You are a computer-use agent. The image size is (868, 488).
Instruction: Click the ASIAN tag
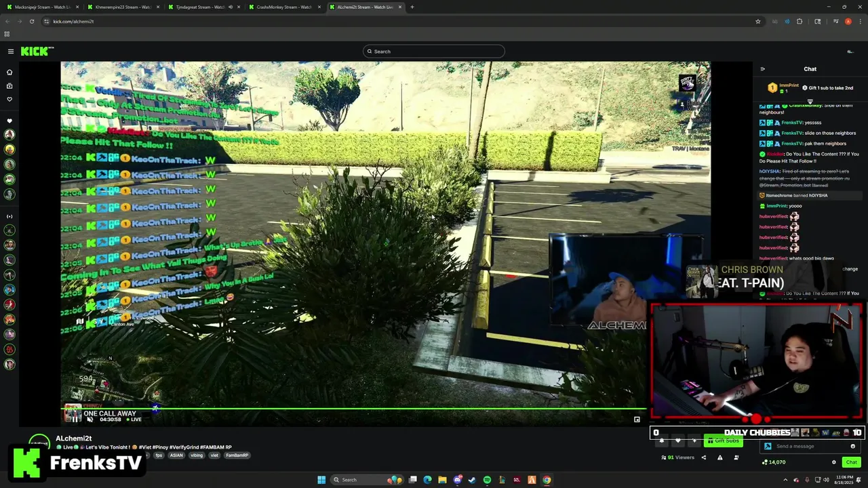[176, 455]
